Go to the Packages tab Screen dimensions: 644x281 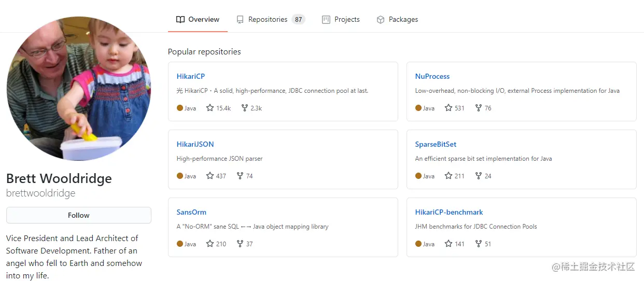click(x=397, y=20)
